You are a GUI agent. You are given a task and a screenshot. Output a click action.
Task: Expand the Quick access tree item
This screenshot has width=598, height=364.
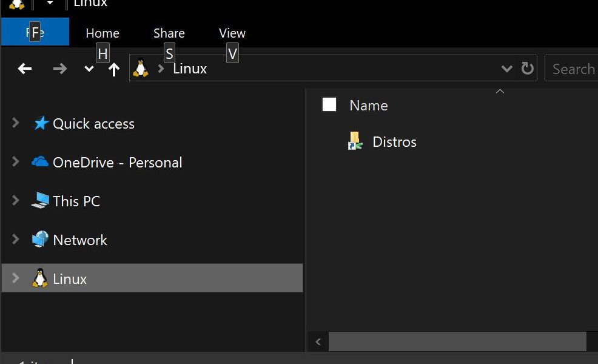coord(15,123)
